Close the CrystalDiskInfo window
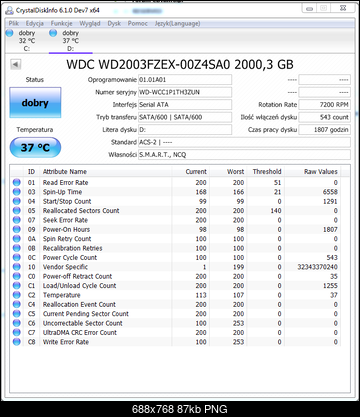The width and height of the screenshot is (360, 417). pos(342,9)
